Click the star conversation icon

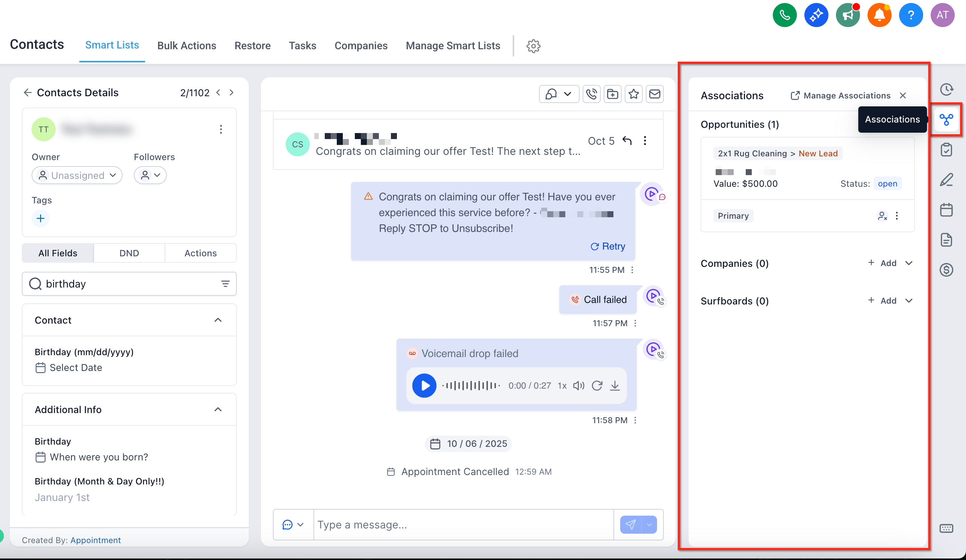(634, 94)
